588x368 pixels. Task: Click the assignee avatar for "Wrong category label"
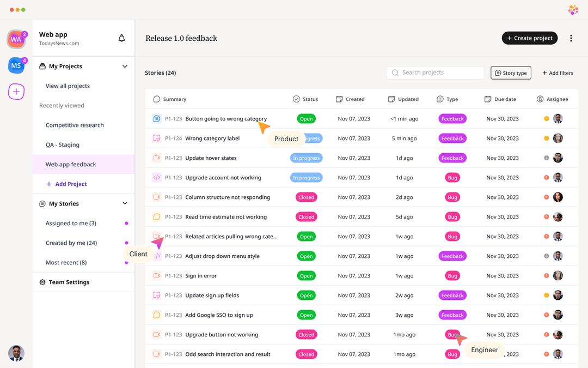coord(558,138)
